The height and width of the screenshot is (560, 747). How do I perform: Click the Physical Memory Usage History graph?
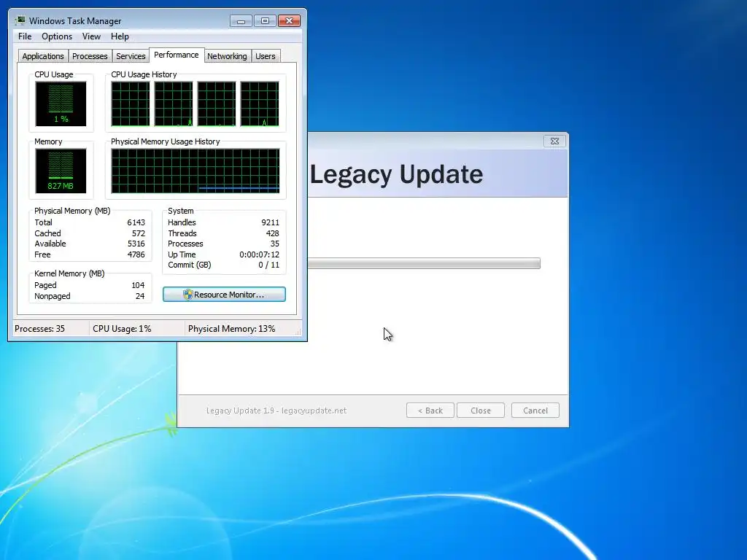tap(196, 171)
